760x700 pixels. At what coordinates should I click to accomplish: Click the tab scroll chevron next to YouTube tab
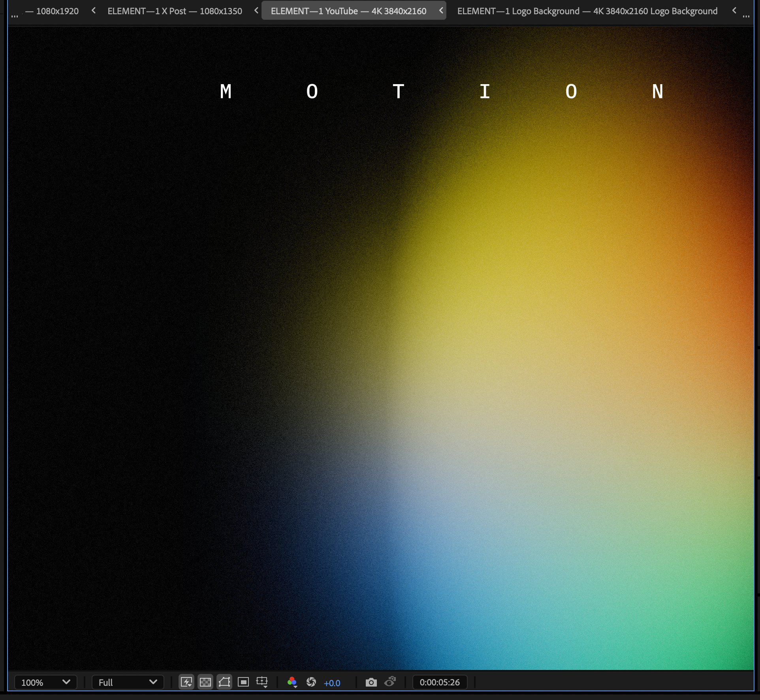(440, 11)
